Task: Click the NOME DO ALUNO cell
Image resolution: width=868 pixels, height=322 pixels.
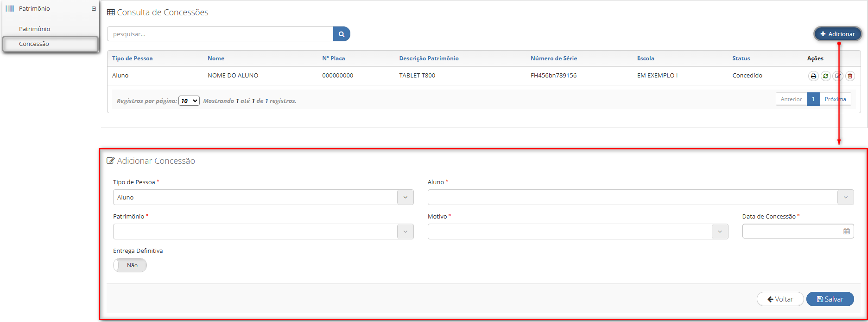Action: click(x=233, y=76)
